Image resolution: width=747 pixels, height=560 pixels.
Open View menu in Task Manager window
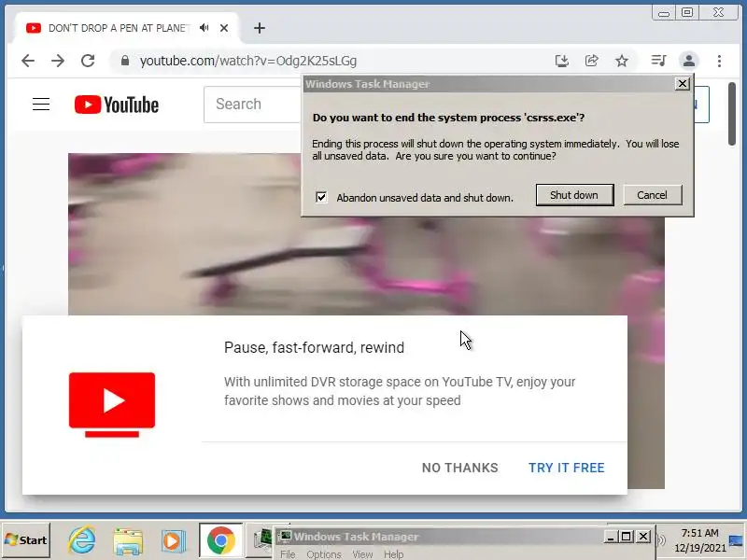(x=362, y=554)
